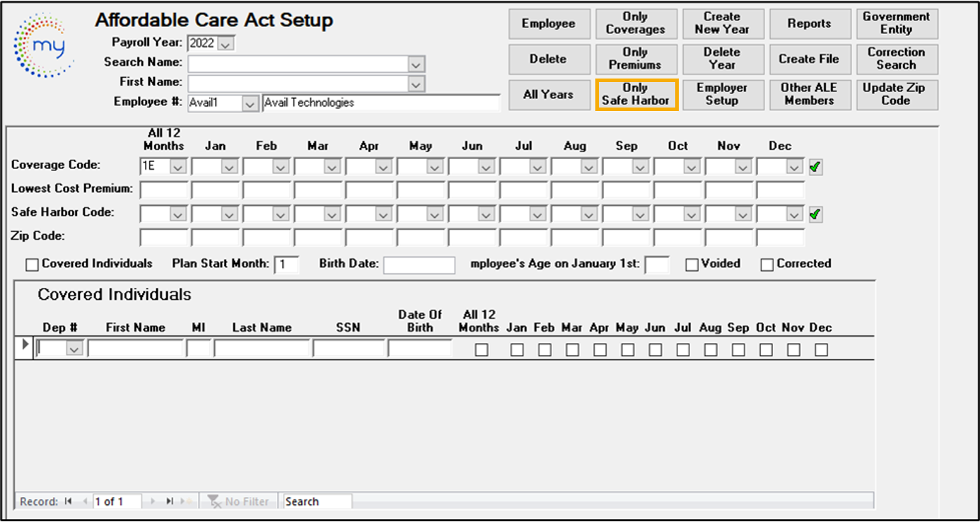Click the No Filter indicator
This screenshot has height=522, width=980.
(239, 501)
